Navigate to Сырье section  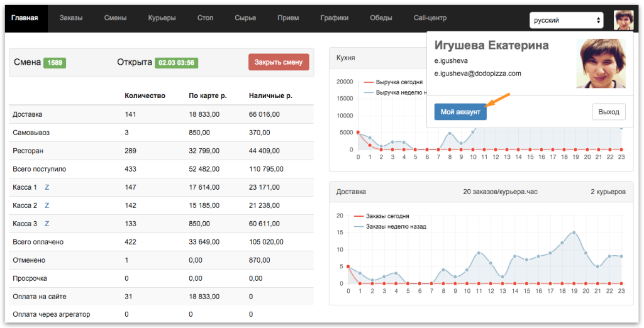pos(245,18)
